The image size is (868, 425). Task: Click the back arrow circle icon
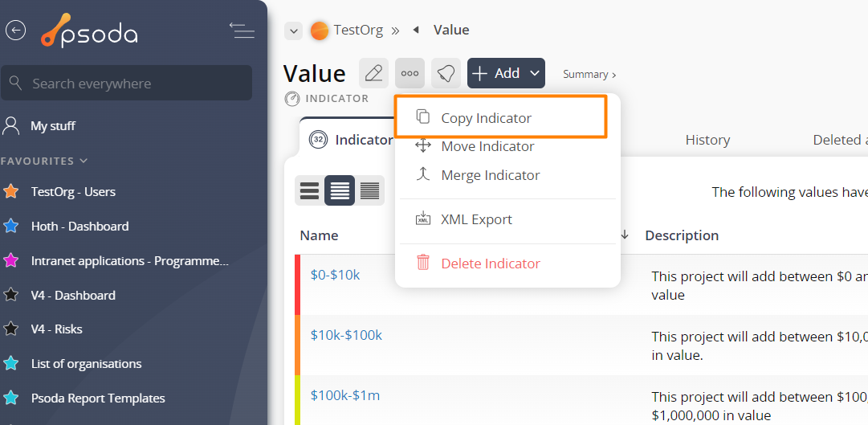point(16,31)
